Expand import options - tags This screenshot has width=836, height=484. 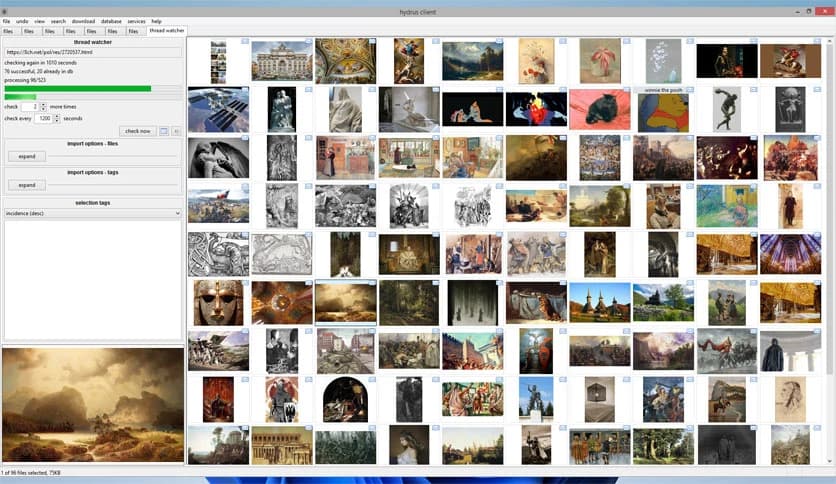[27, 185]
